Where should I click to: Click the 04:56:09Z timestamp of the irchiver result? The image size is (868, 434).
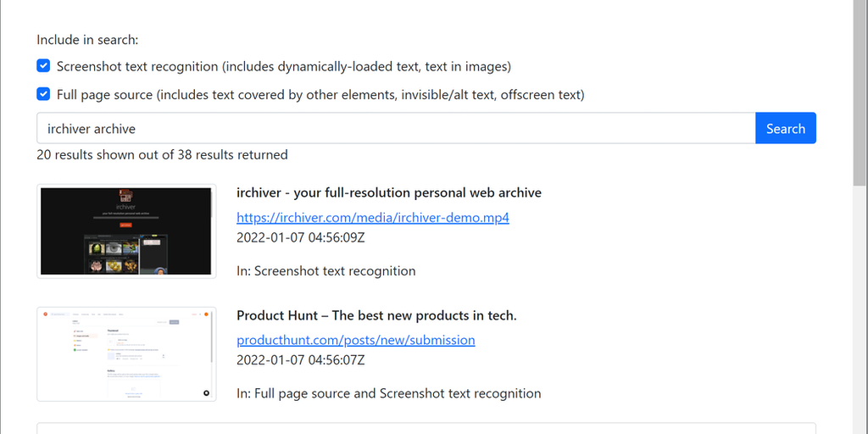(x=300, y=237)
